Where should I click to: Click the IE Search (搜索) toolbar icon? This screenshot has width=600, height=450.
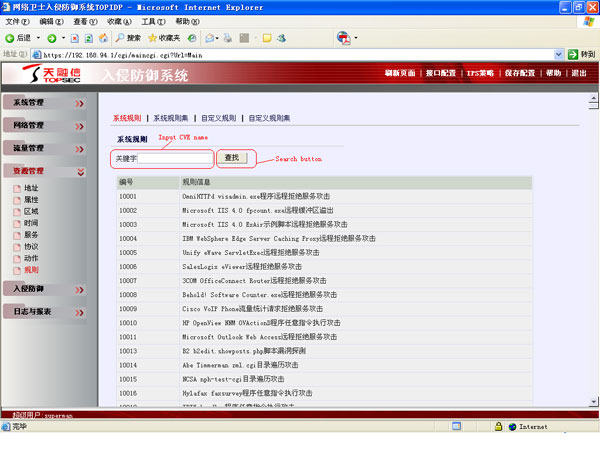[119, 38]
